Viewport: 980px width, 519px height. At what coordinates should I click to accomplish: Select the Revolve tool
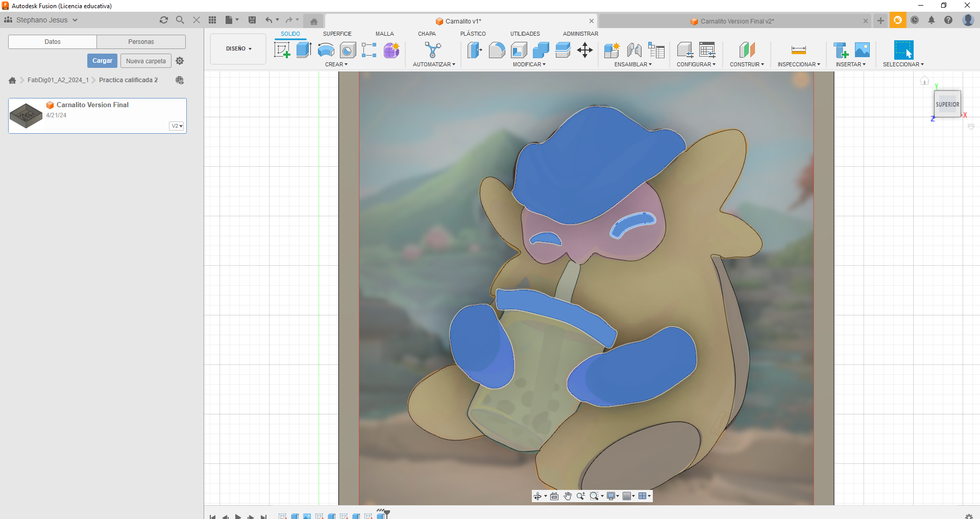[x=326, y=50]
